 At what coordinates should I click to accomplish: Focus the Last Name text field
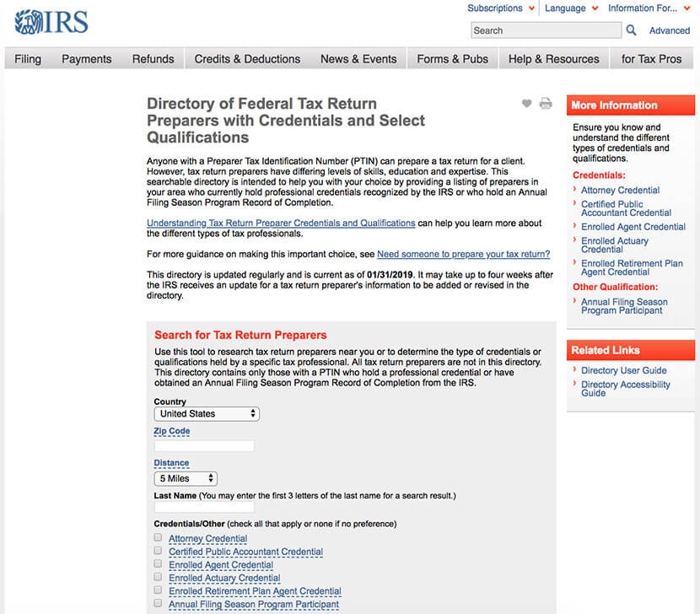(204, 508)
